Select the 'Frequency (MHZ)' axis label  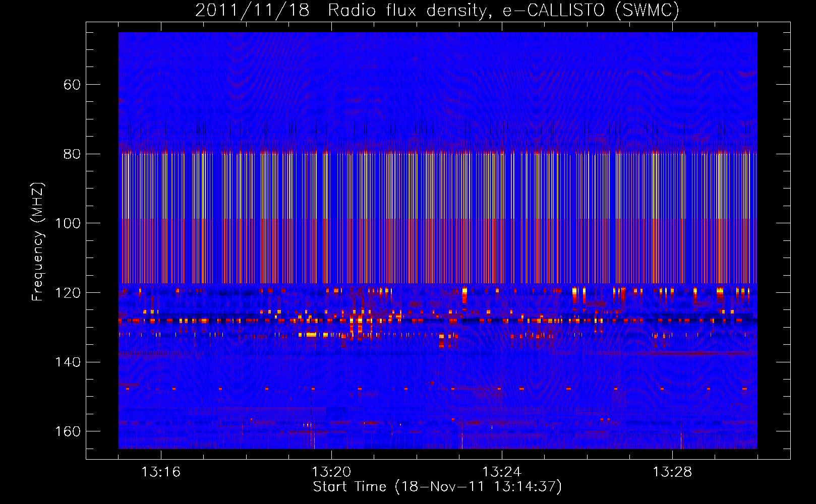click(x=38, y=242)
